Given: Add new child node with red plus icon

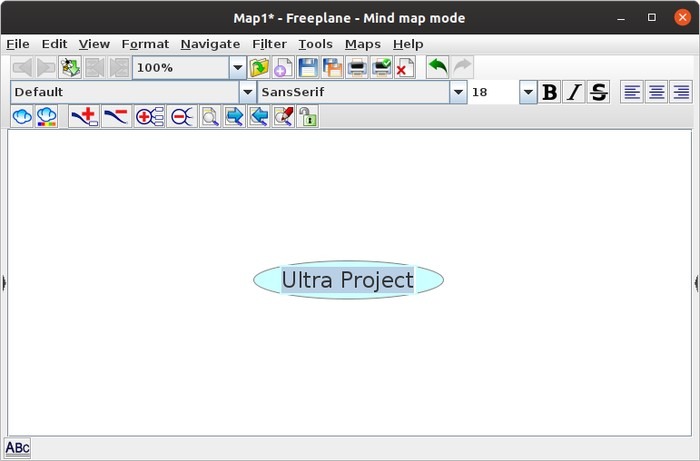Looking at the screenshot, I should click(84, 116).
